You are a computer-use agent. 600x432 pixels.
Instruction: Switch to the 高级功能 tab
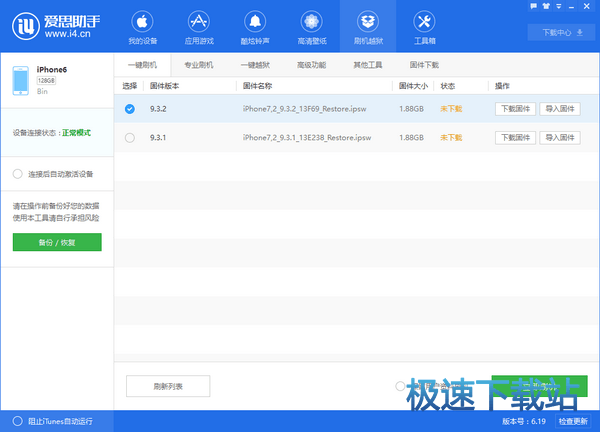(x=312, y=65)
